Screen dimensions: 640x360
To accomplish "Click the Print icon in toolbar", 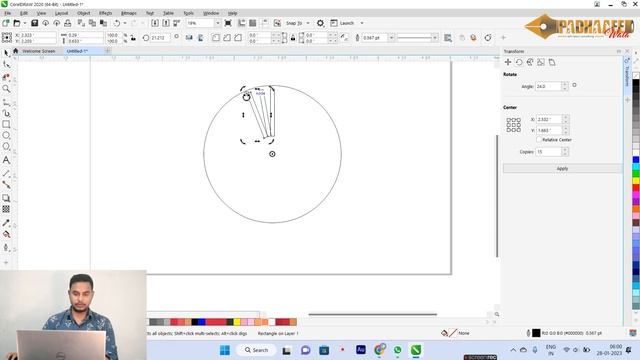I will click(x=67, y=23).
